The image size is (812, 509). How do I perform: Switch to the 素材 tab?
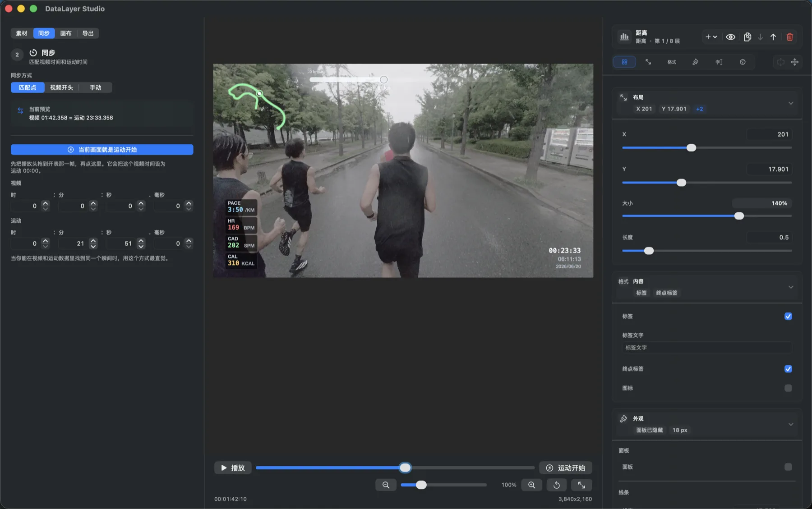(22, 33)
